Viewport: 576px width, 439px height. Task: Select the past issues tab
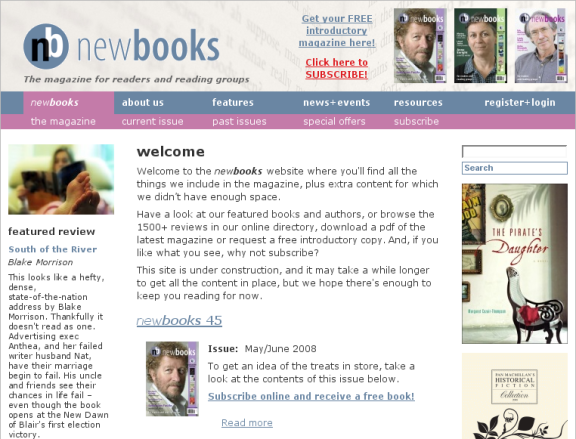pos(239,121)
